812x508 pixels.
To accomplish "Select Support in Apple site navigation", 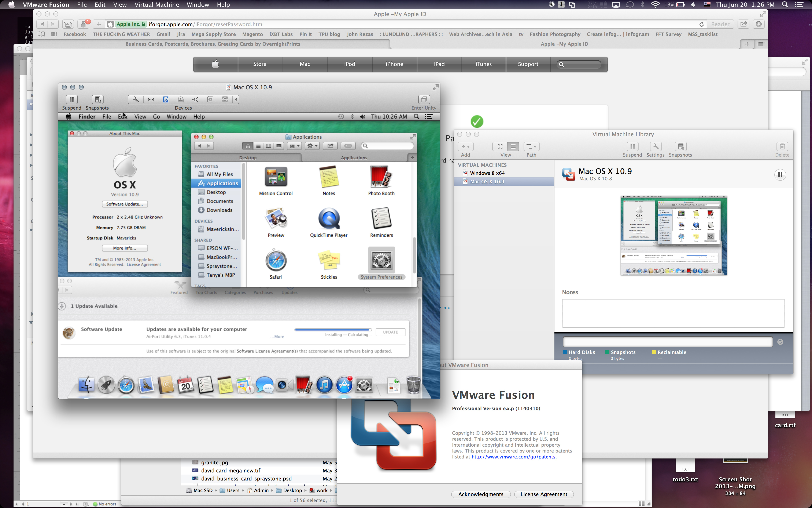I will pyautogui.click(x=528, y=64).
